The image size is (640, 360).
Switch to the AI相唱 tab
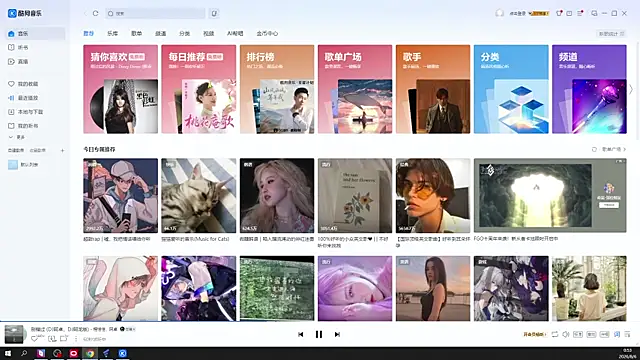click(235, 33)
